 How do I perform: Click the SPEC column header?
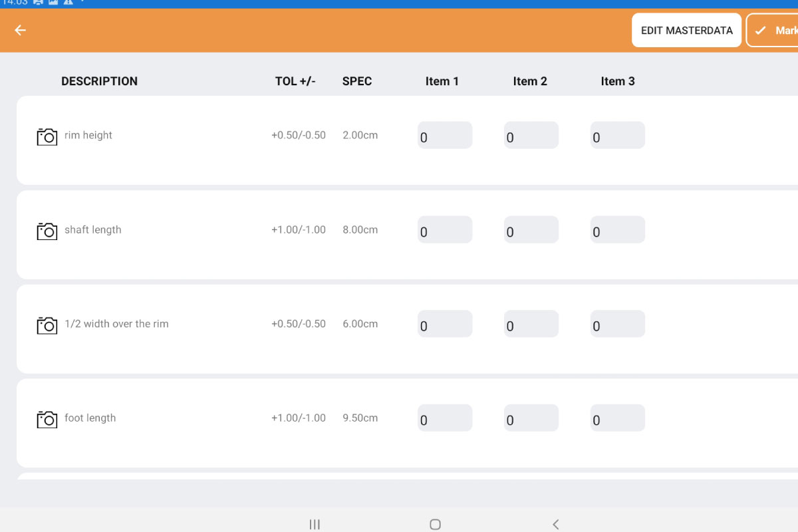tap(357, 81)
